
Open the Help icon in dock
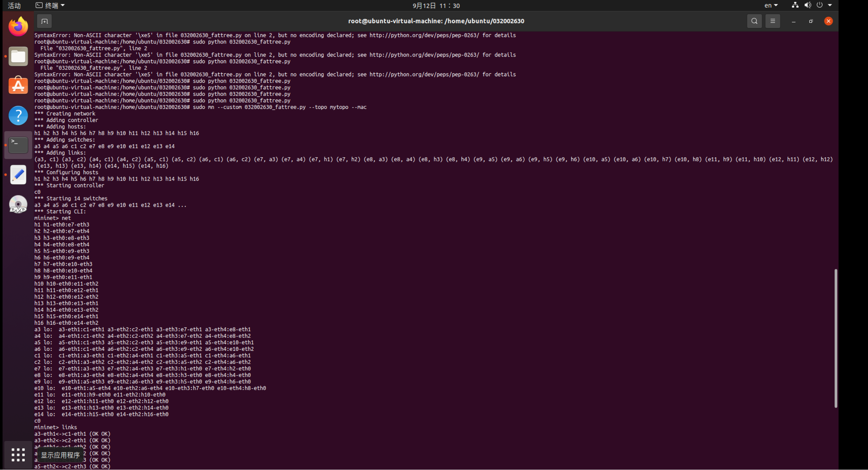click(18, 116)
